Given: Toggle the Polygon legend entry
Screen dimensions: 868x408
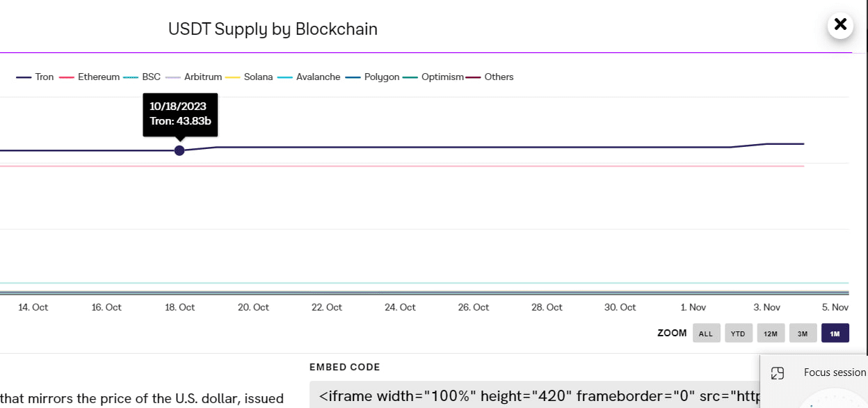Looking at the screenshot, I should 372,77.
